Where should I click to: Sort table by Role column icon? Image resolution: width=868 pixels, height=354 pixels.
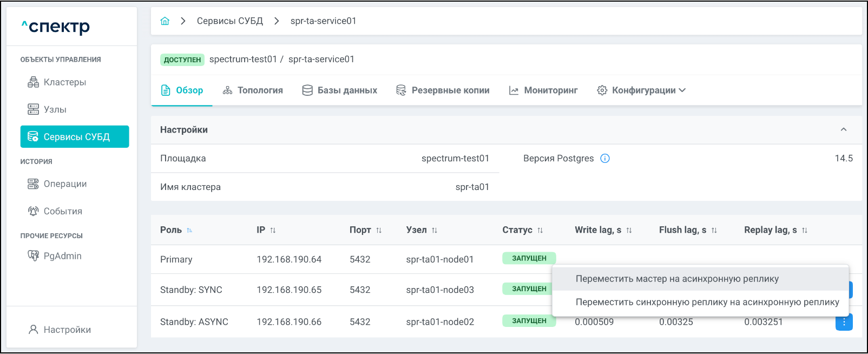point(189,231)
